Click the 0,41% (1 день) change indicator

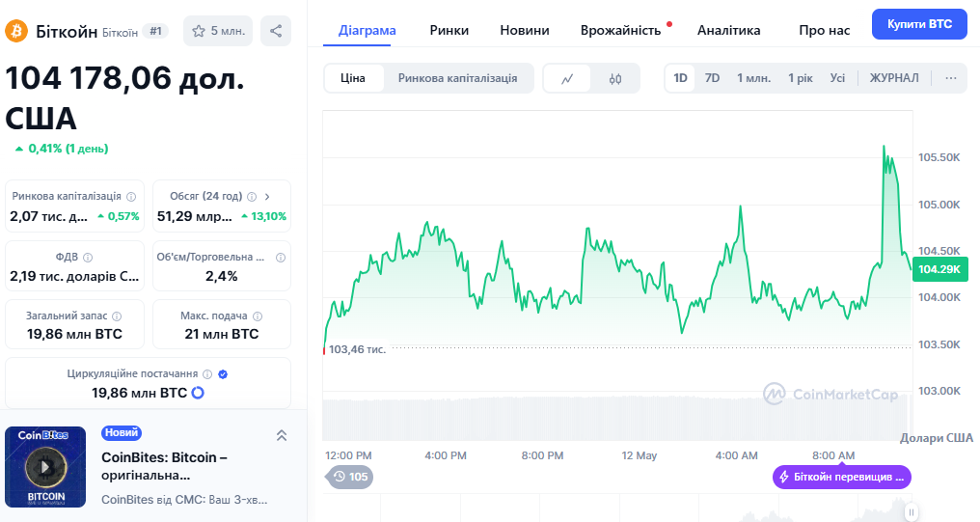(x=62, y=149)
